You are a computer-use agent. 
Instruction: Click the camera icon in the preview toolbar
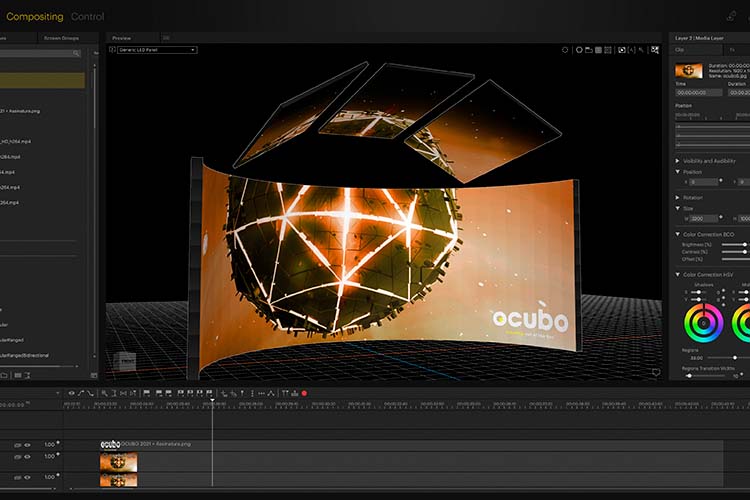(622, 50)
